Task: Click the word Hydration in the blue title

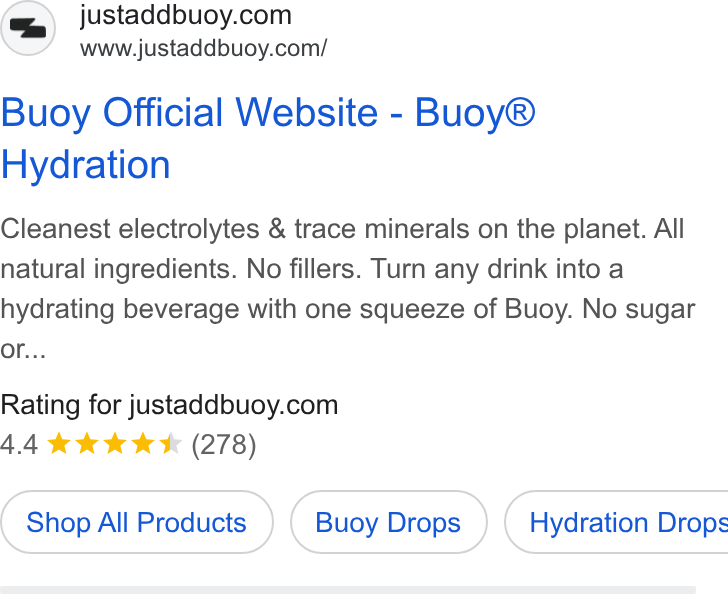Action: click(x=85, y=164)
